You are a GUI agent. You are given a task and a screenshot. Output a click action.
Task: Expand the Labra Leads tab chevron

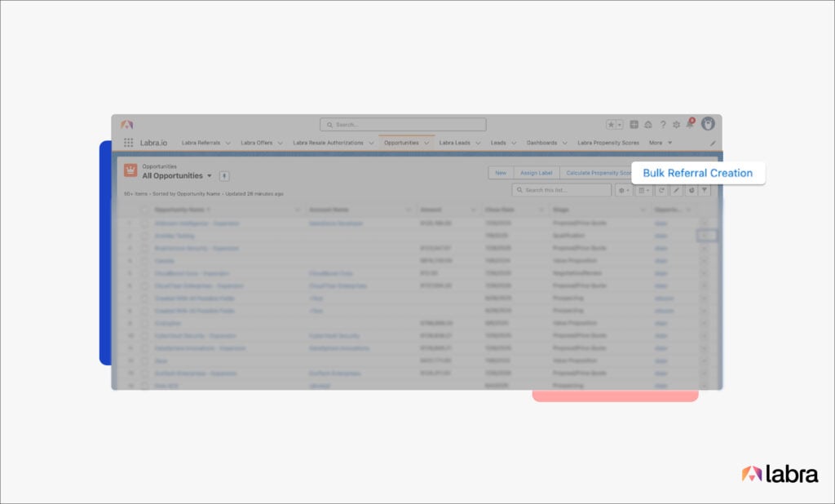[478, 143]
